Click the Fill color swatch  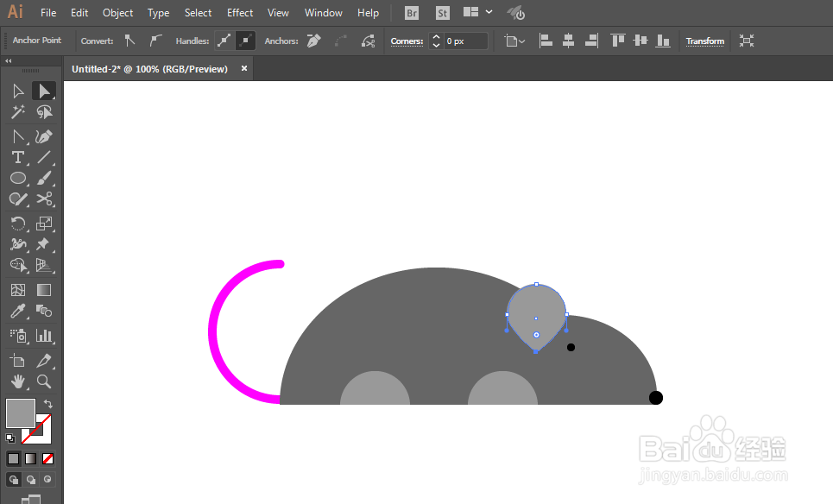point(20,413)
